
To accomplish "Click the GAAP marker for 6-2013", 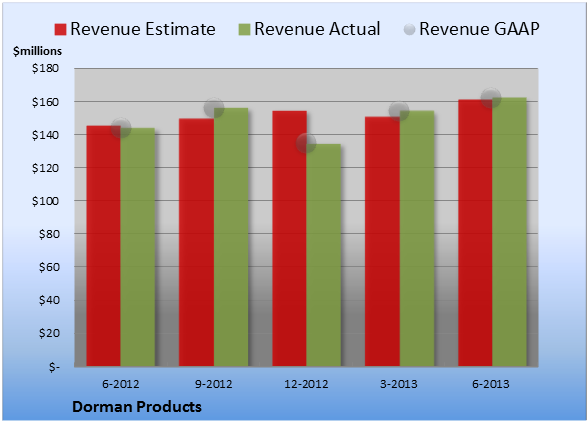I will point(491,98).
